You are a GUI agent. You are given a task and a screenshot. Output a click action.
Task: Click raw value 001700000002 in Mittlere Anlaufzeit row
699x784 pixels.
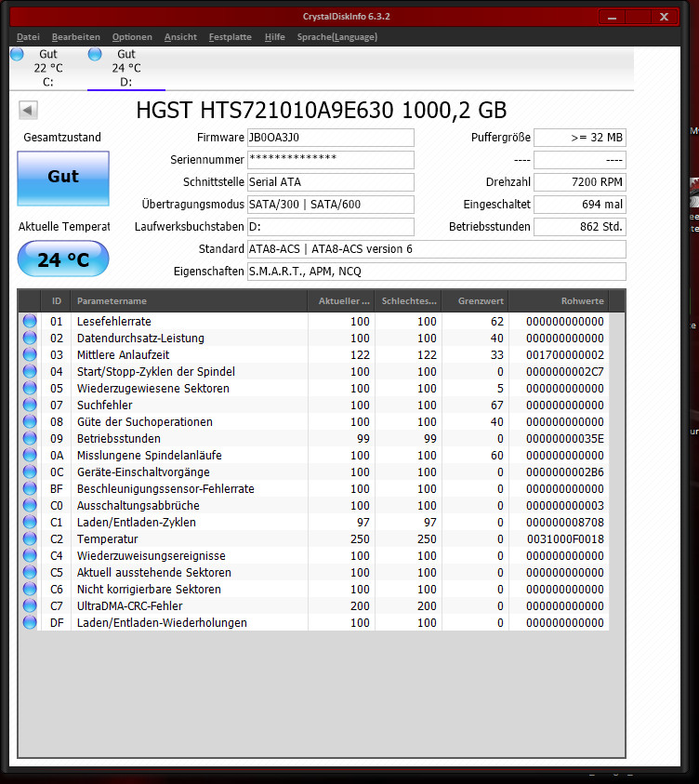[x=565, y=354]
